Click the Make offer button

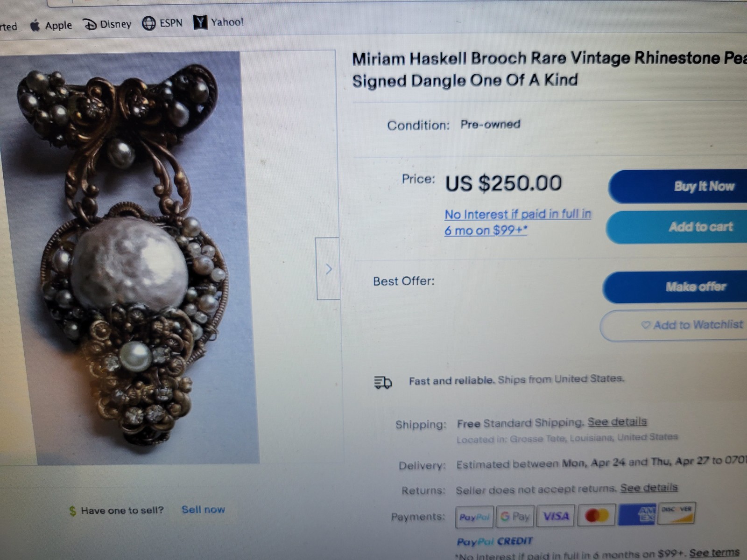[675, 287]
